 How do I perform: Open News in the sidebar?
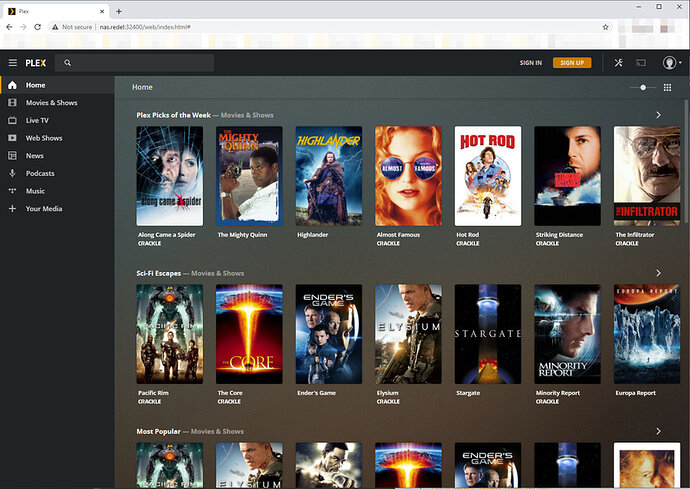click(57, 155)
